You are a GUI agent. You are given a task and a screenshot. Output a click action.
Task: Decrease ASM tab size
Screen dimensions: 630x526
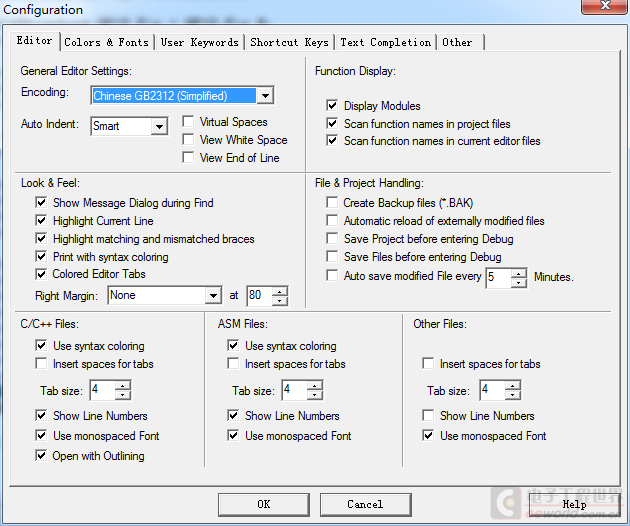pyautogui.click(x=315, y=395)
